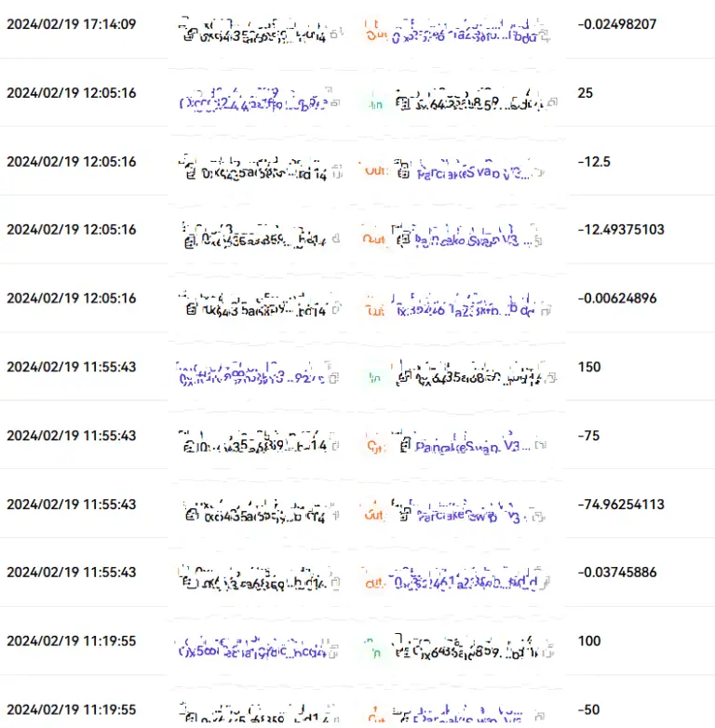Copy recipient address in the -0.03745886 row
Screen dimensions: 715x728
pos(547,585)
